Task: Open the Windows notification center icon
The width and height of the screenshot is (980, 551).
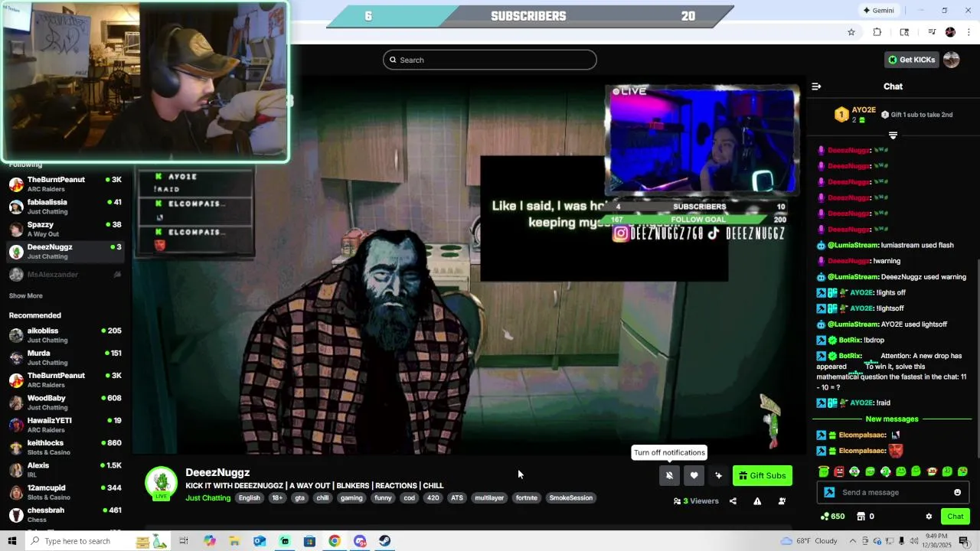Action: [x=963, y=541]
